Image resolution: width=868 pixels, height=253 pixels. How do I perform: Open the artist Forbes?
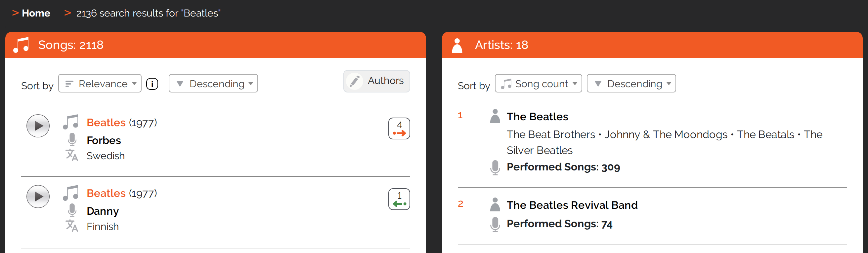click(x=104, y=140)
